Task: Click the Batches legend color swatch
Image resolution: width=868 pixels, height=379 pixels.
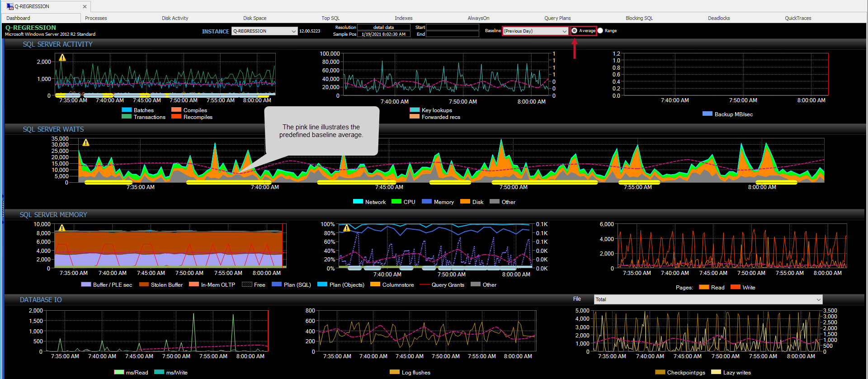Action: (127, 110)
